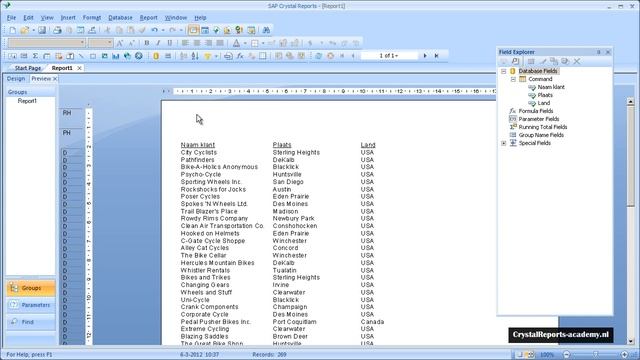The width and height of the screenshot is (640, 360).
Task: Click the page number field 1 of 1
Action: coord(389,56)
